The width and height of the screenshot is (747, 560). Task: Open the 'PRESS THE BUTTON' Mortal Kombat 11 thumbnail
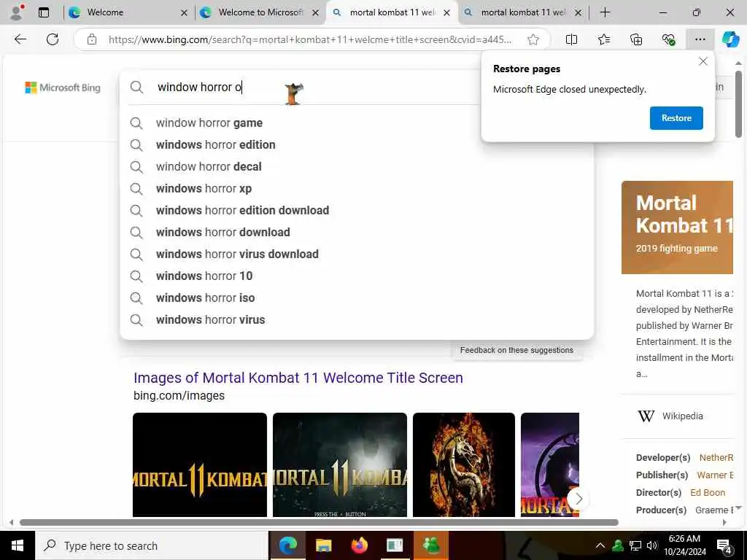click(340, 464)
